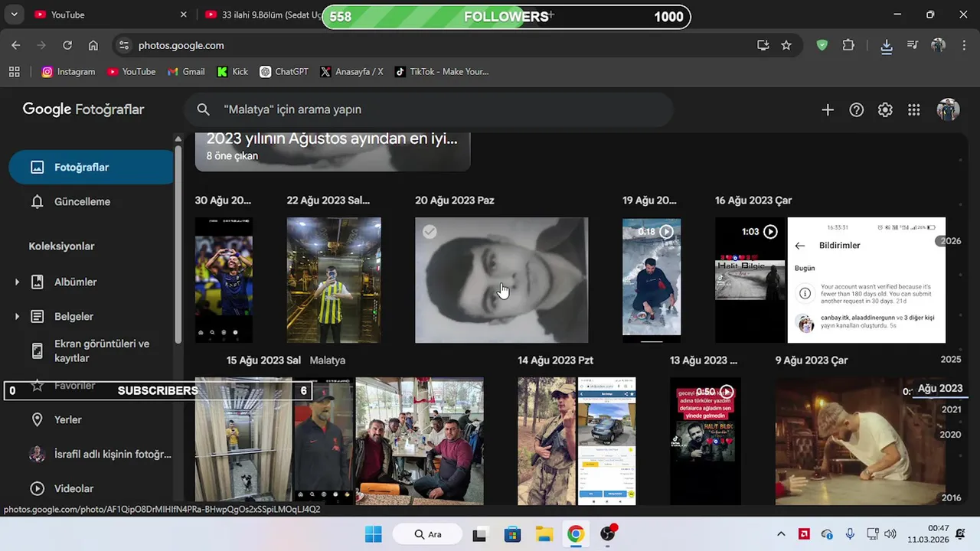Click the address bar URL
The height and width of the screenshot is (551, 980).
click(181, 45)
